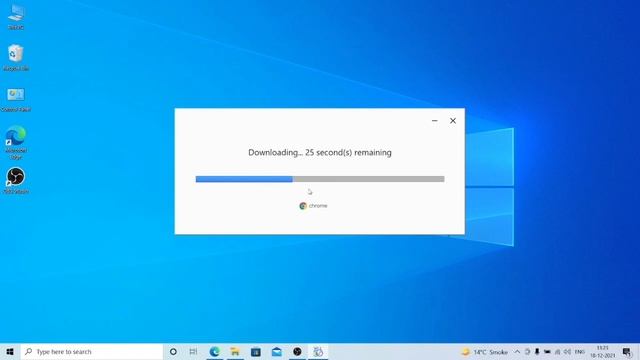This screenshot has width=640, height=360.
Task: Open Microsoft Store from taskbar
Action: point(256,351)
